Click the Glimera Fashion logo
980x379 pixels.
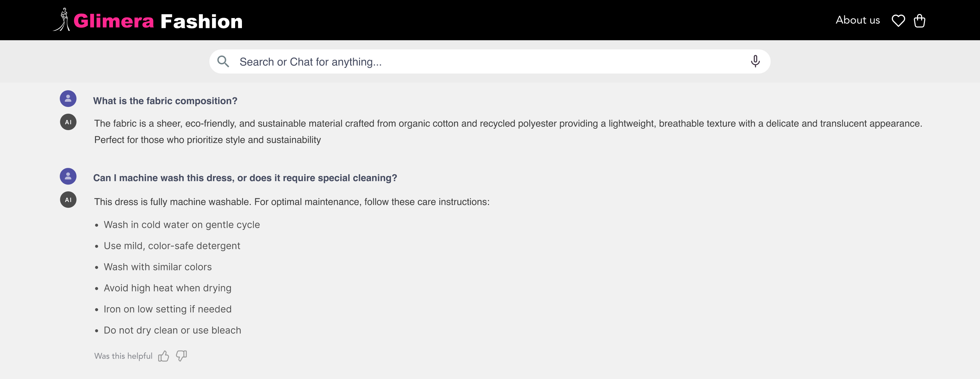point(147,20)
